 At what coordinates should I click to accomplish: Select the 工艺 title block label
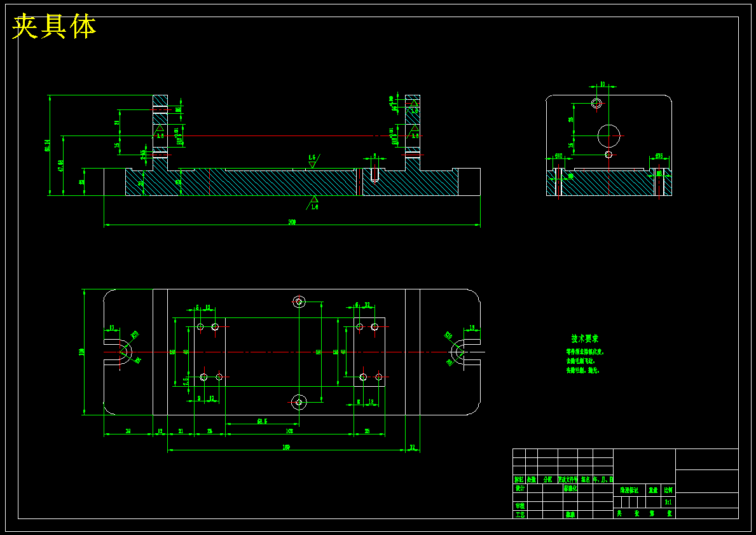click(x=519, y=515)
